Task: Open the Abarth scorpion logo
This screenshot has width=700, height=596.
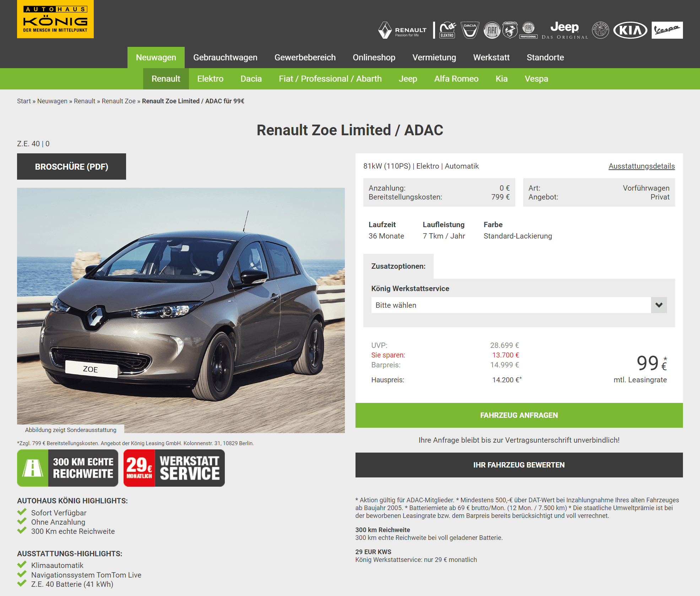Action: [x=510, y=30]
